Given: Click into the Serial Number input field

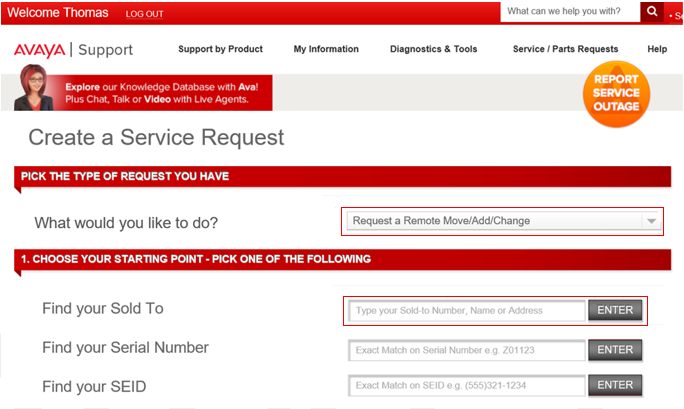Looking at the screenshot, I should click(x=467, y=350).
